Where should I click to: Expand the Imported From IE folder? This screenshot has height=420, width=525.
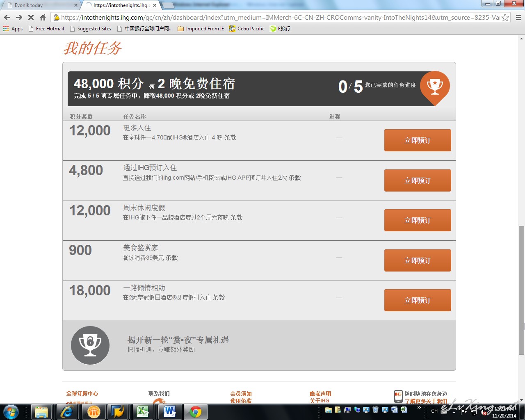point(201,29)
